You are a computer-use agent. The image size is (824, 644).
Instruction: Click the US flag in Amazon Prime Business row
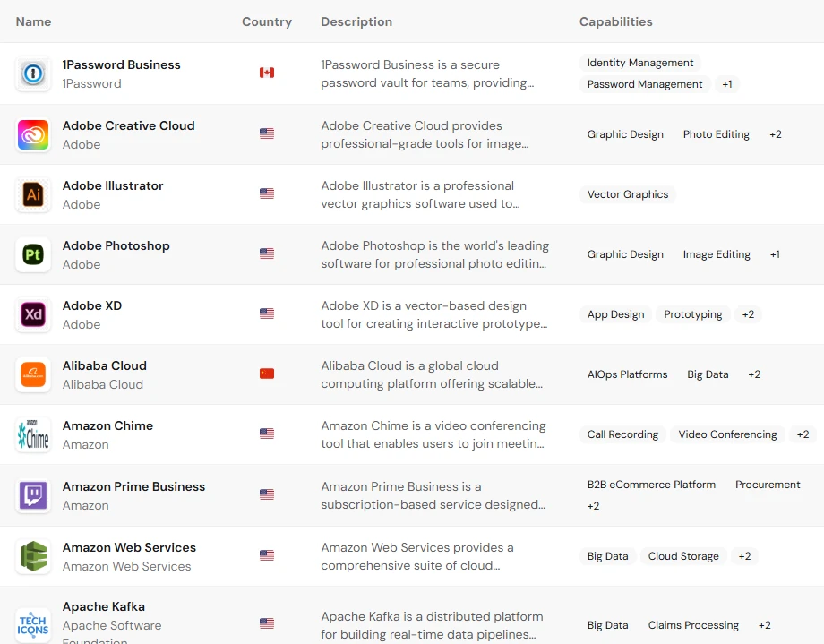tap(267, 494)
